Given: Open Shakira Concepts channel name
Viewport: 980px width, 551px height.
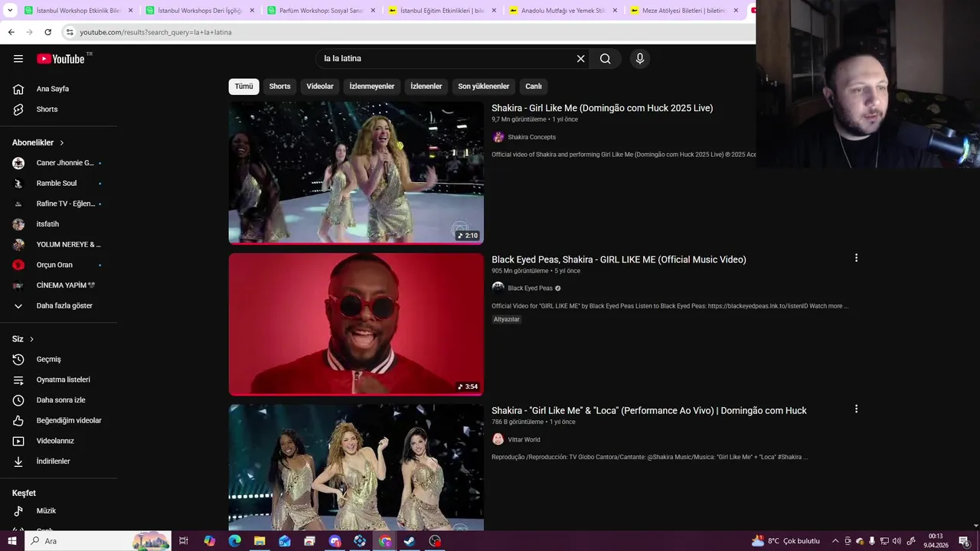Looking at the screenshot, I should coord(531,137).
